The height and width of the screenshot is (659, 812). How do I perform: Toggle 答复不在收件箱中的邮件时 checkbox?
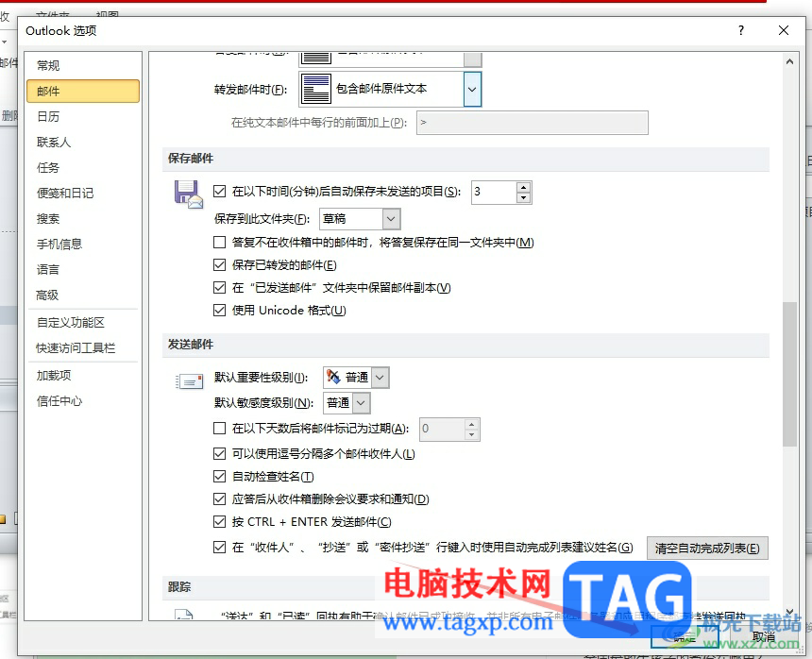point(220,242)
